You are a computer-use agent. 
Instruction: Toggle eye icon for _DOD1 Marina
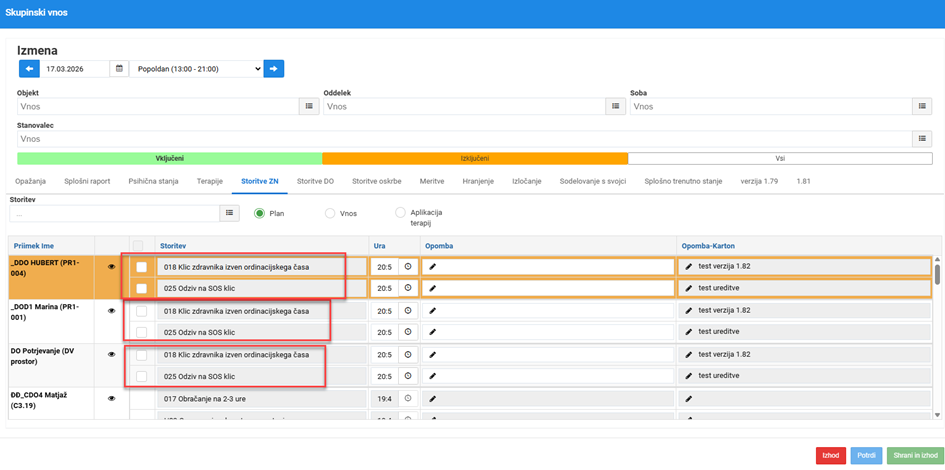coord(111,311)
